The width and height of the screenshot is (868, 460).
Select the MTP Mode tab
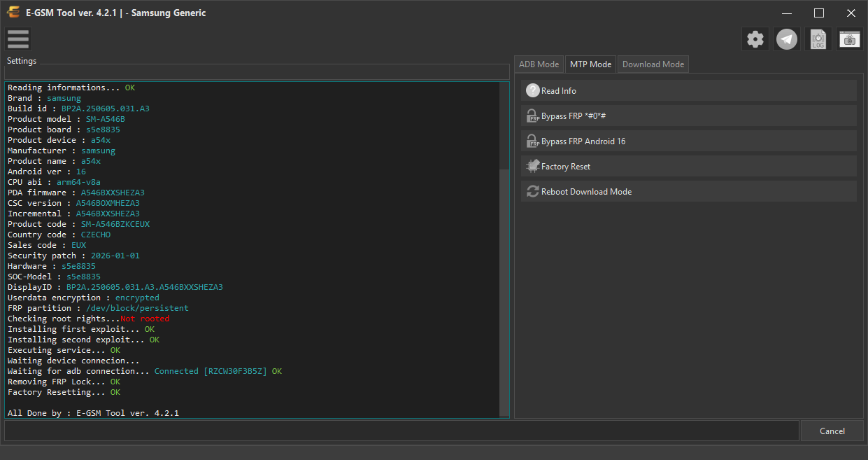590,64
